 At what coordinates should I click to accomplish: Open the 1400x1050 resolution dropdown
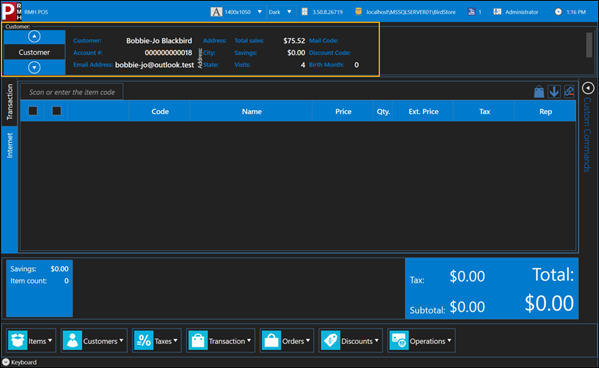click(x=236, y=12)
